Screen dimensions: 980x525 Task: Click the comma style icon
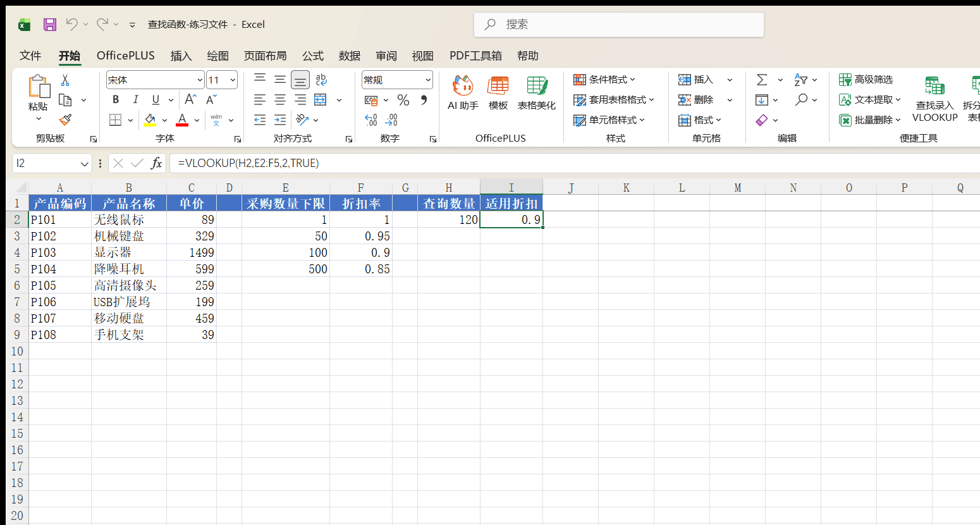click(x=424, y=99)
